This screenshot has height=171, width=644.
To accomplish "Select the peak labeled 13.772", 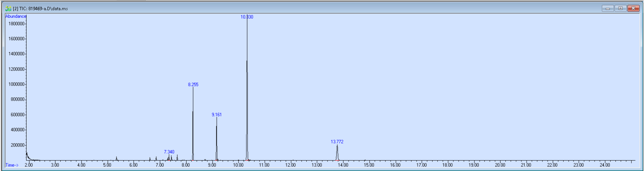I will [337, 142].
